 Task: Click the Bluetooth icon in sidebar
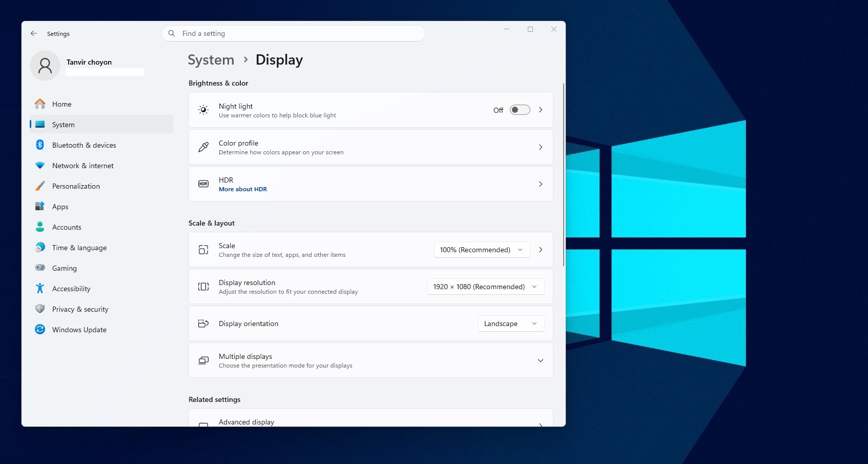(40, 145)
